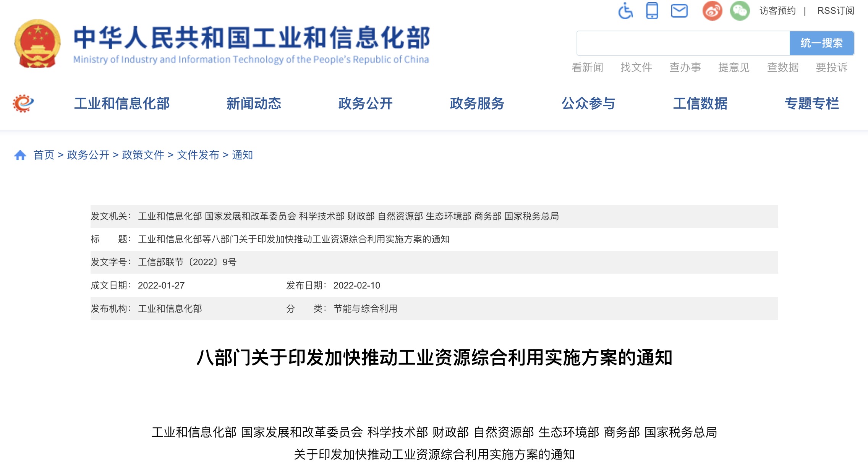Open the WeChat social icon

(740, 11)
